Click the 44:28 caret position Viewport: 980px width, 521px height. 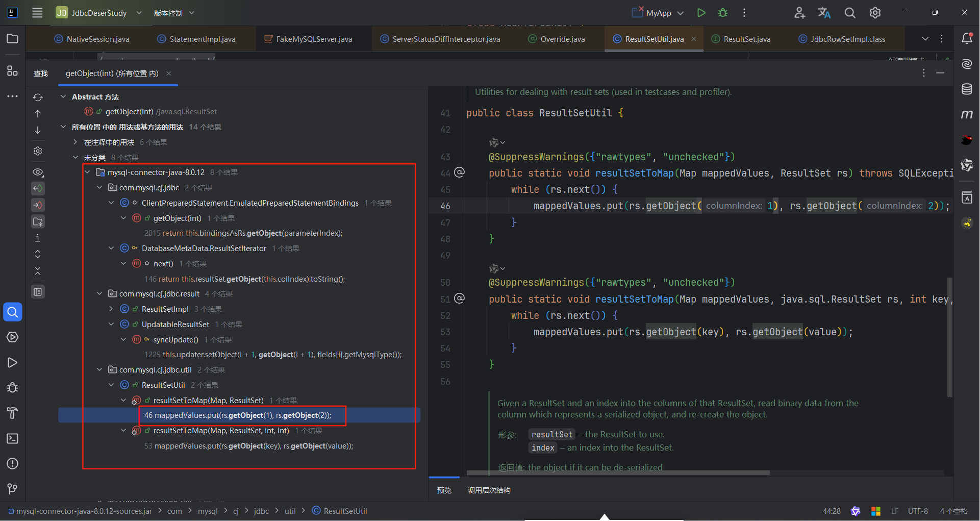832,511
